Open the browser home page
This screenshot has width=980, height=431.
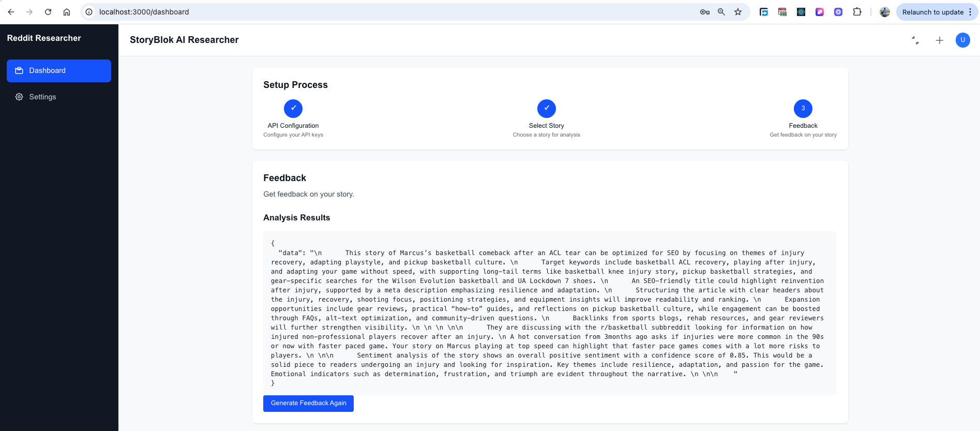click(67, 12)
